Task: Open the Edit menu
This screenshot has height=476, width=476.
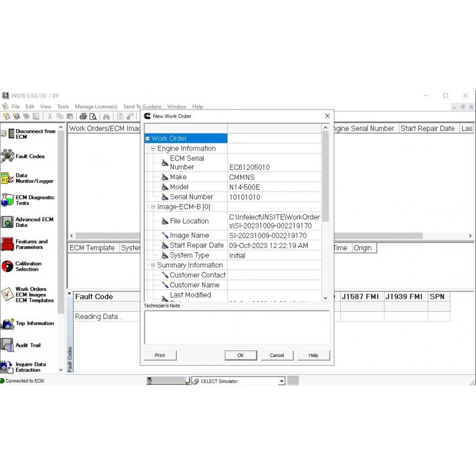Action: 30,107
